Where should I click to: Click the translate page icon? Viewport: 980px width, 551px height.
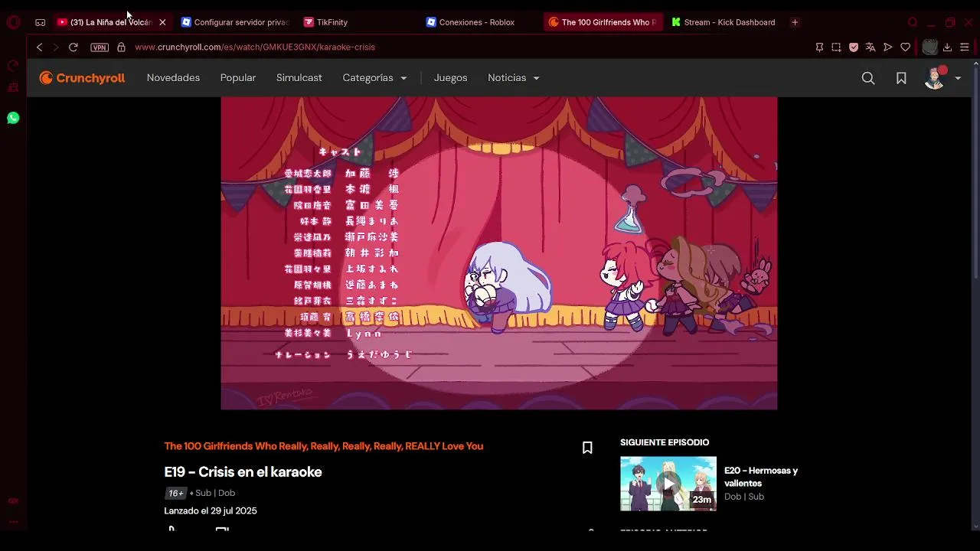[x=871, y=47]
